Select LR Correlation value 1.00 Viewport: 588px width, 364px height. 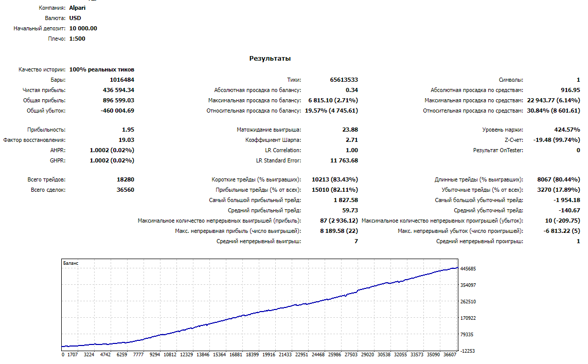coord(352,150)
